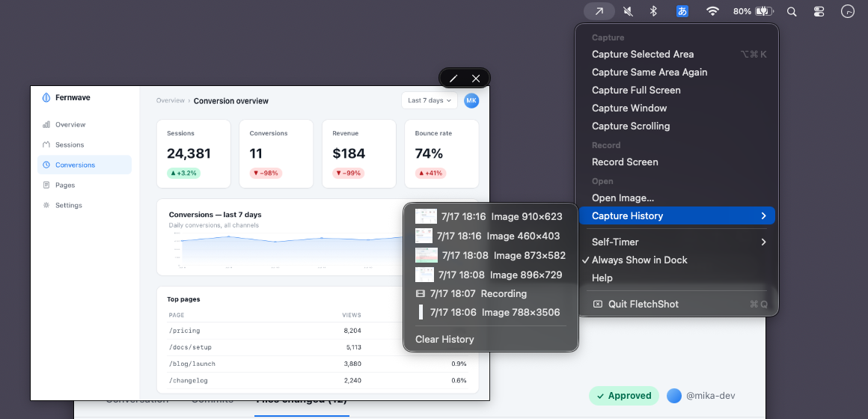This screenshot has width=868, height=419.
Task: Click the @mika-dev username
Action: pyautogui.click(x=710, y=396)
